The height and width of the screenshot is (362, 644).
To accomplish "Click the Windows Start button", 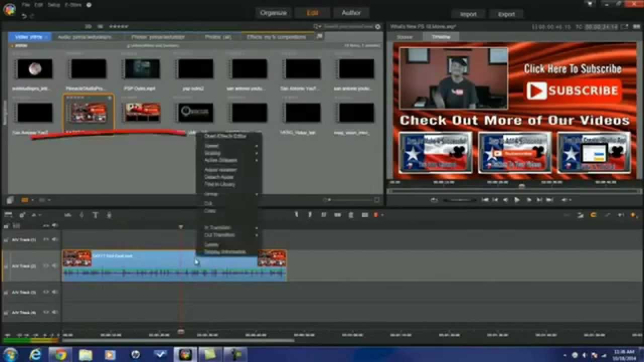I will pyautogui.click(x=10, y=354).
